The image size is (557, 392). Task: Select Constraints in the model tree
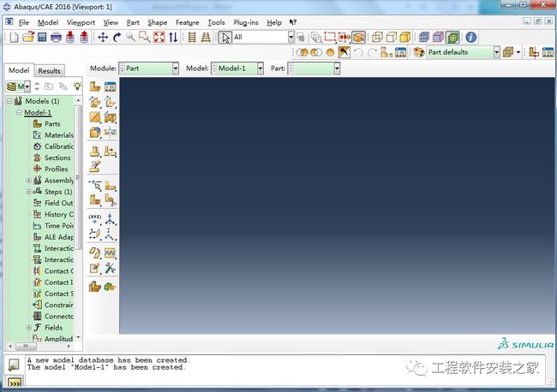coord(59,305)
